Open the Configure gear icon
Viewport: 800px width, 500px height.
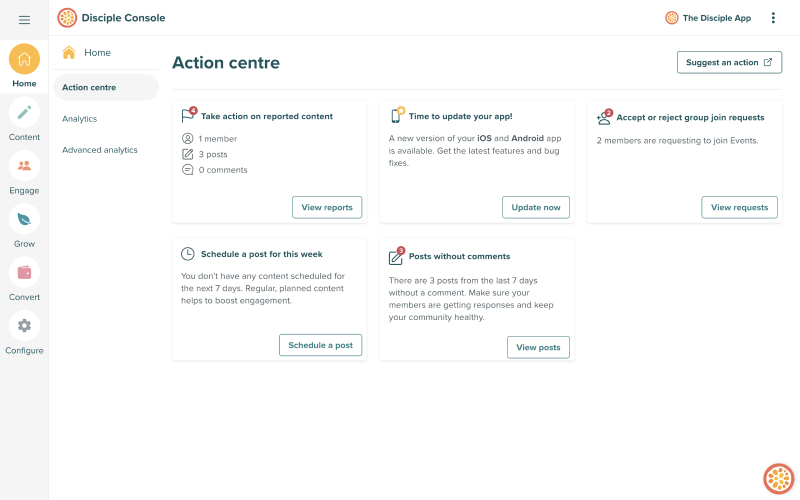pyautogui.click(x=24, y=326)
